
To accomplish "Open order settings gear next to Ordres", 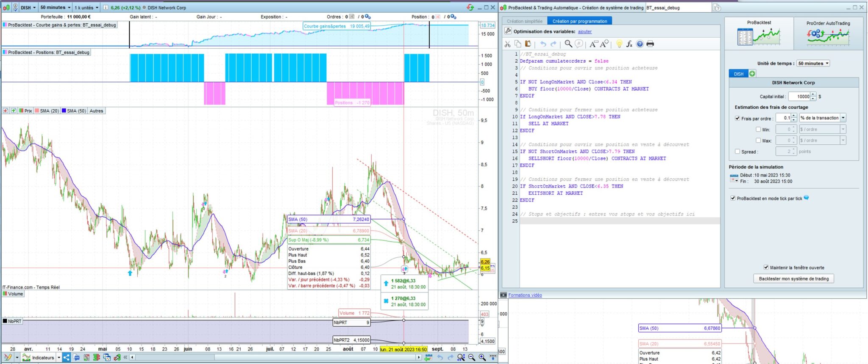I will 367,17.
